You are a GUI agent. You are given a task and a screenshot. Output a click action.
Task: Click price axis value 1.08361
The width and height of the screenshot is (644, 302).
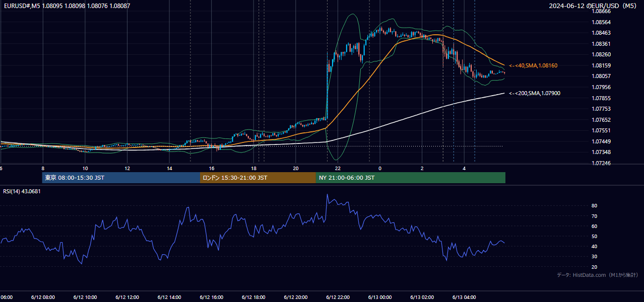(x=600, y=44)
